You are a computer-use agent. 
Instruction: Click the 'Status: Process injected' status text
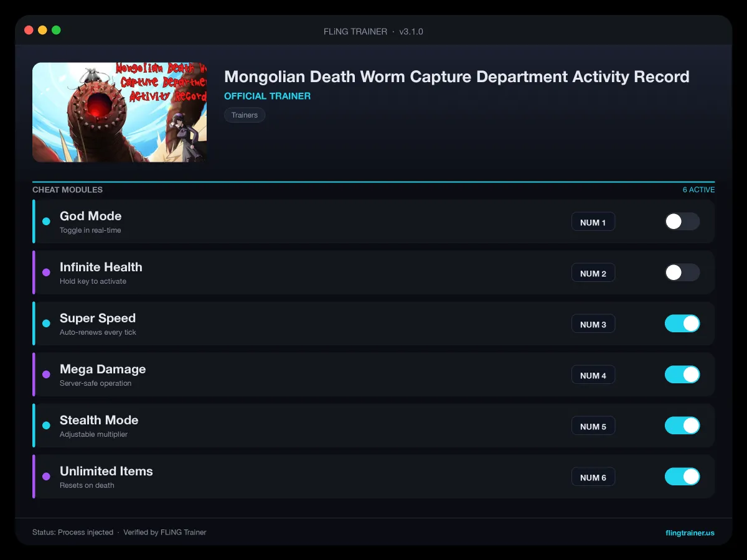click(x=73, y=533)
